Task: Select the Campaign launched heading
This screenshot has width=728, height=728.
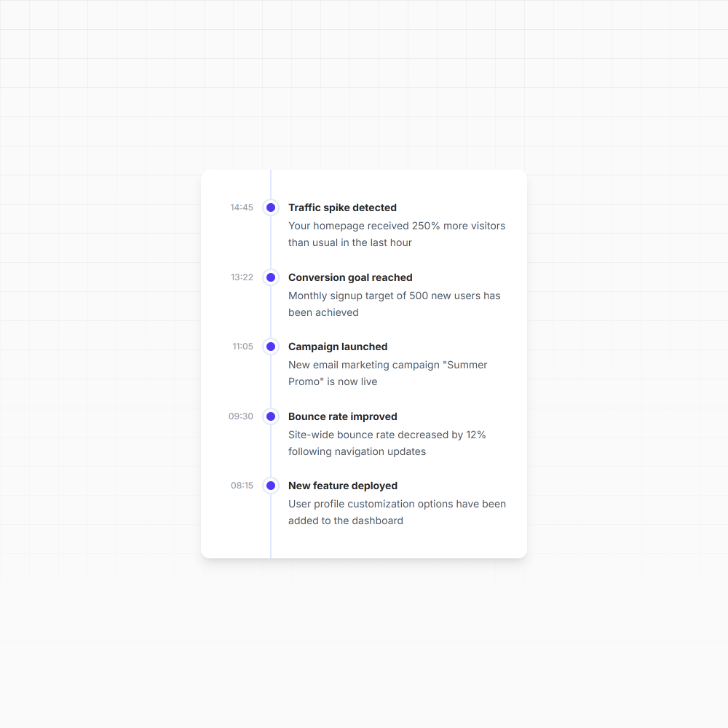Action: 338,347
